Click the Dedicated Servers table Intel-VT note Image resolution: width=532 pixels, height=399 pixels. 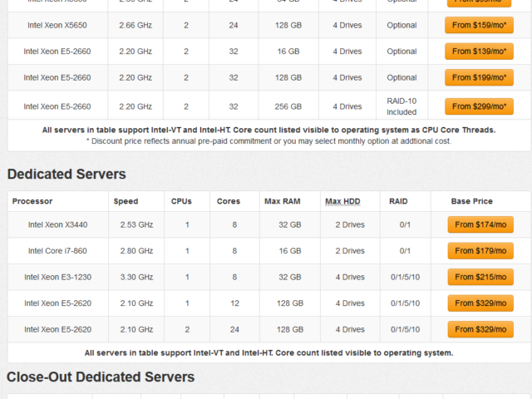pos(268,352)
